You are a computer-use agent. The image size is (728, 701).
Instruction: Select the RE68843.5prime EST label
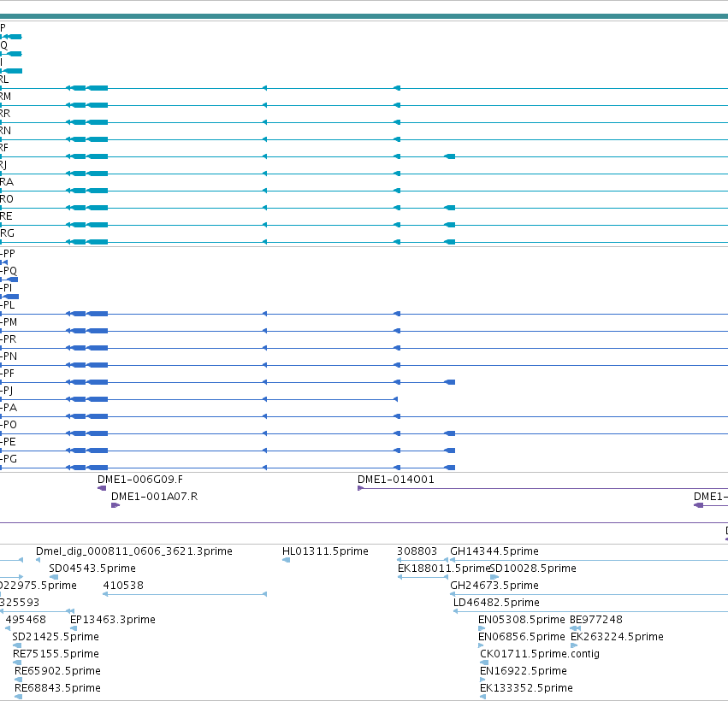[57, 688]
